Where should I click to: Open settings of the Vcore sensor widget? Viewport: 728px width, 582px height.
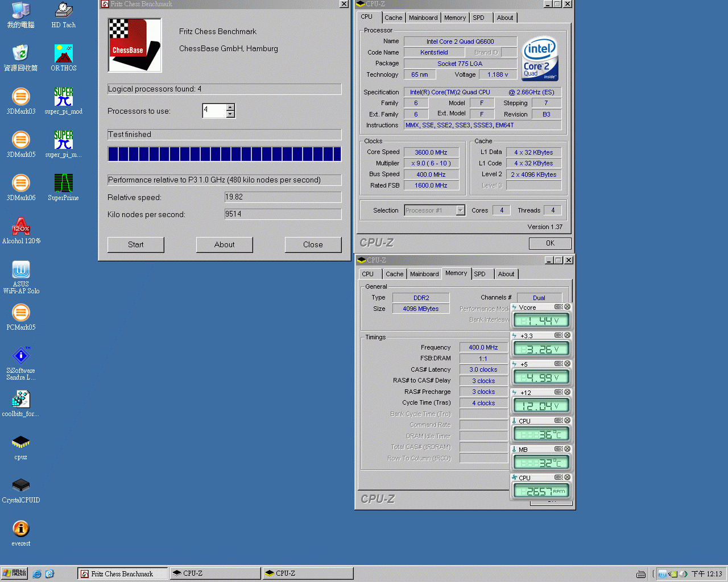pyautogui.click(x=559, y=307)
